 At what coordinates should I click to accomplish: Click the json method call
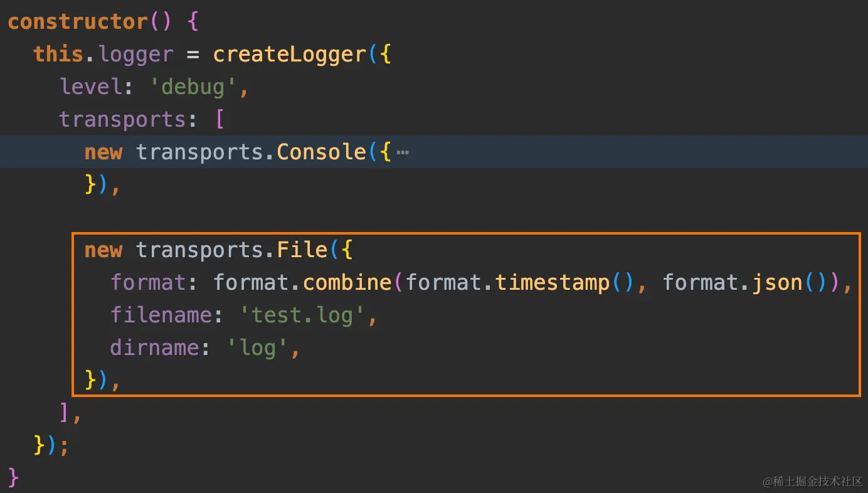776,282
